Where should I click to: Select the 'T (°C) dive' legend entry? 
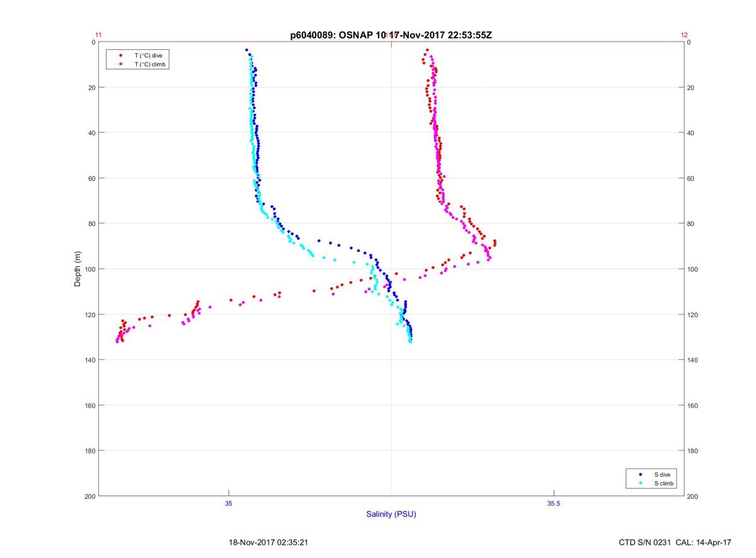(148, 55)
